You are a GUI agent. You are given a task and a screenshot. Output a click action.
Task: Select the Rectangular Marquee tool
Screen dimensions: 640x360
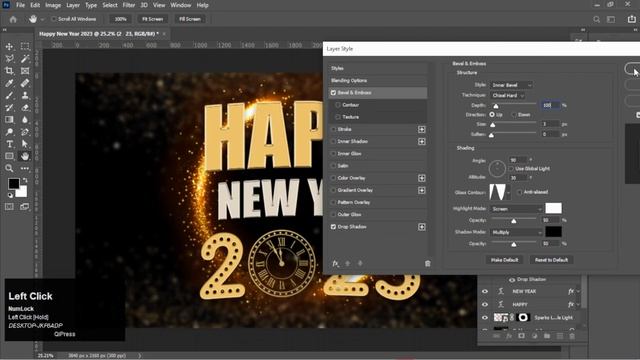coord(25,47)
